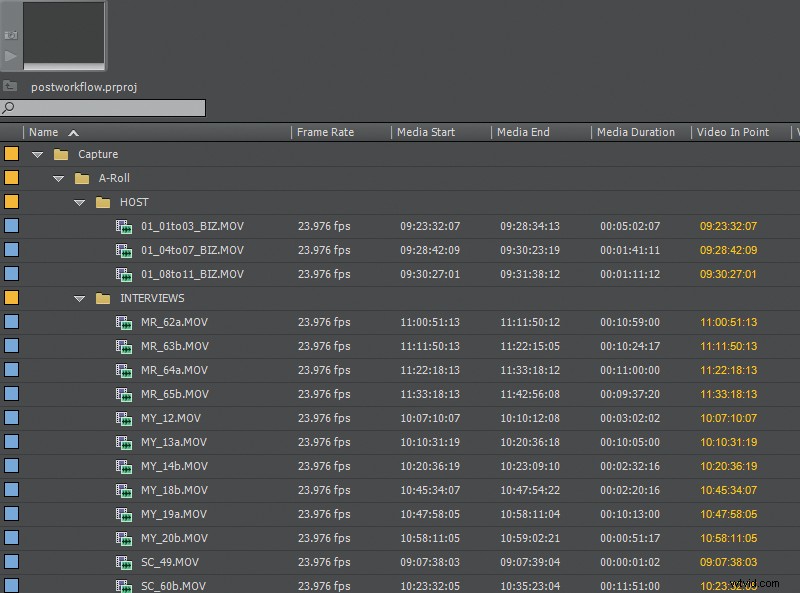Collapse the A-Roll bin triangle
Viewport: 800px width, 593px height.
tap(58, 178)
